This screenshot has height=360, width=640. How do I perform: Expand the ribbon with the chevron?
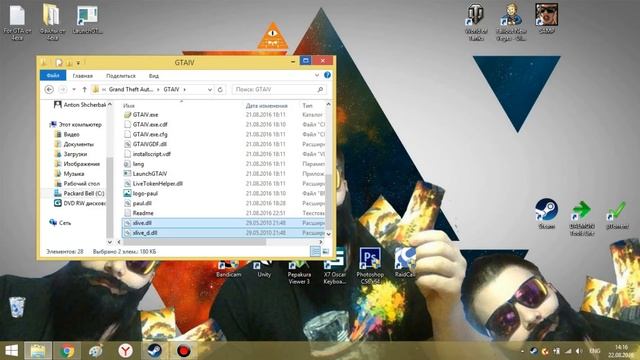(x=317, y=75)
